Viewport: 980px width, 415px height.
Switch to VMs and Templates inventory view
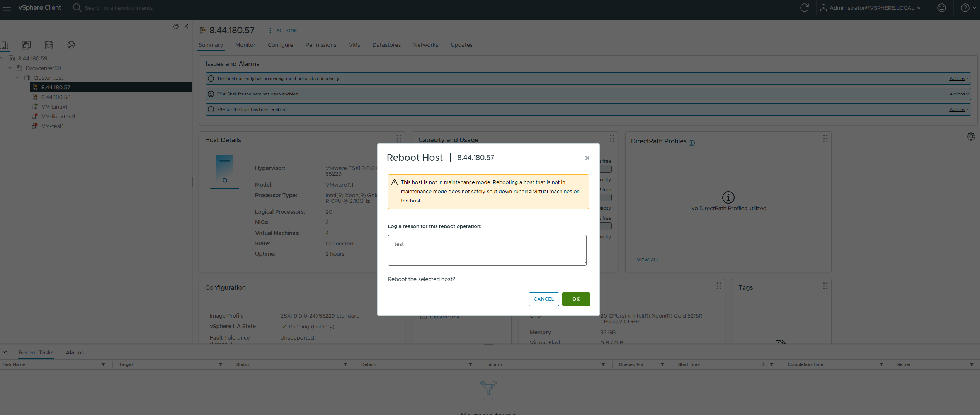point(26,45)
